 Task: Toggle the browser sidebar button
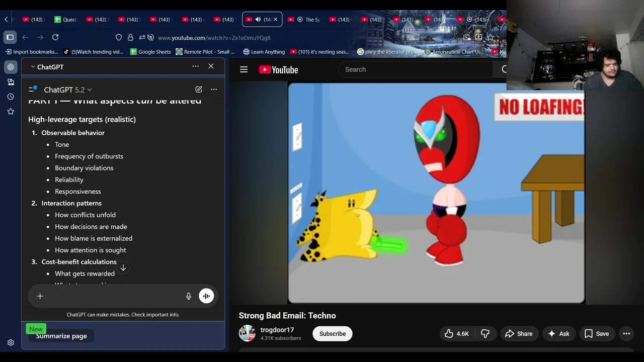tap(10, 37)
